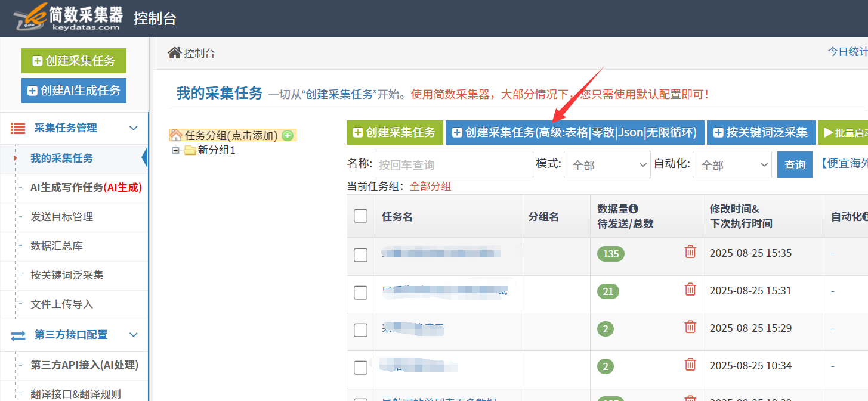Select the 新分组1 group in tree
Image resolution: width=868 pixels, height=401 pixels.
tap(217, 150)
